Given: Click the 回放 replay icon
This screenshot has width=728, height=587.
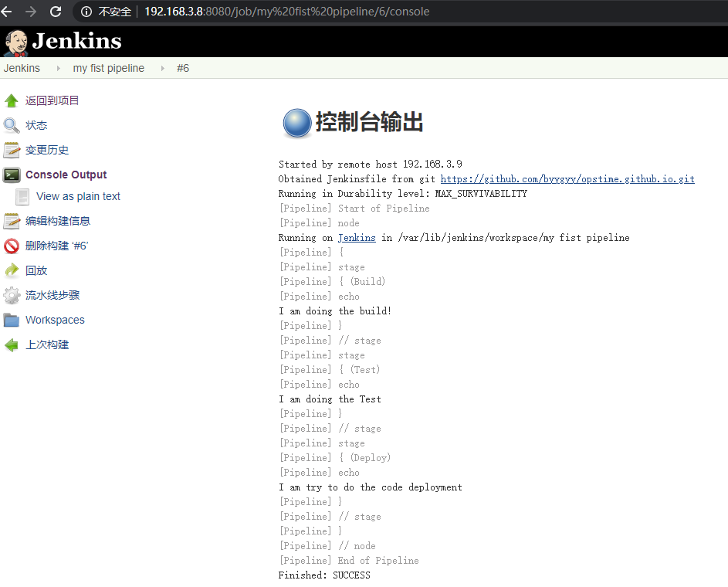Looking at the screenshot, I should tap(14, 270).
